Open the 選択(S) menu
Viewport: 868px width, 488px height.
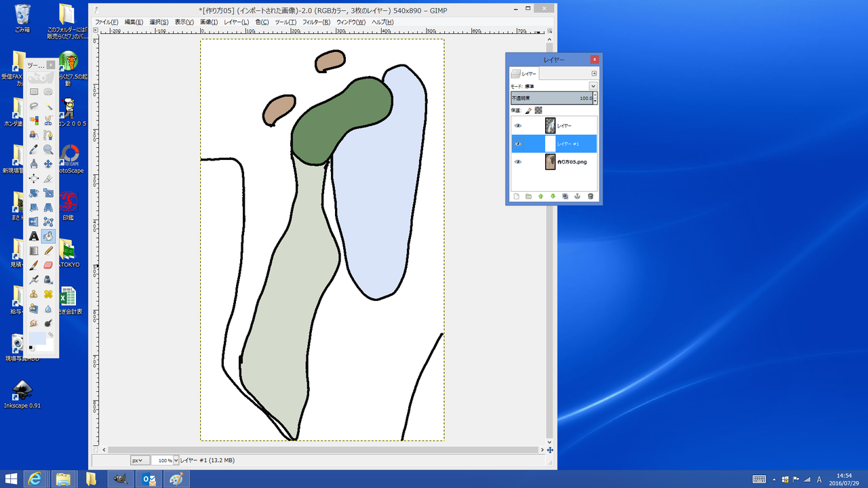159,22
